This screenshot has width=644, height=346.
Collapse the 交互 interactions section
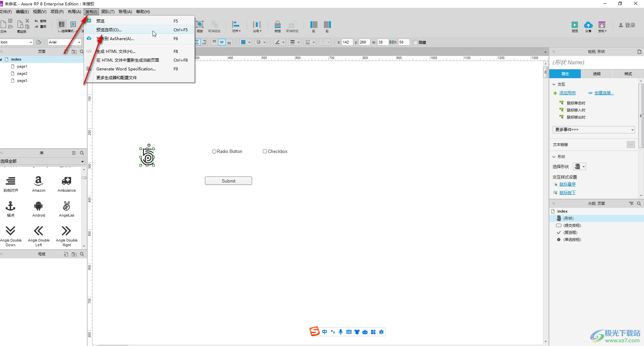click(x=554, y=84)
